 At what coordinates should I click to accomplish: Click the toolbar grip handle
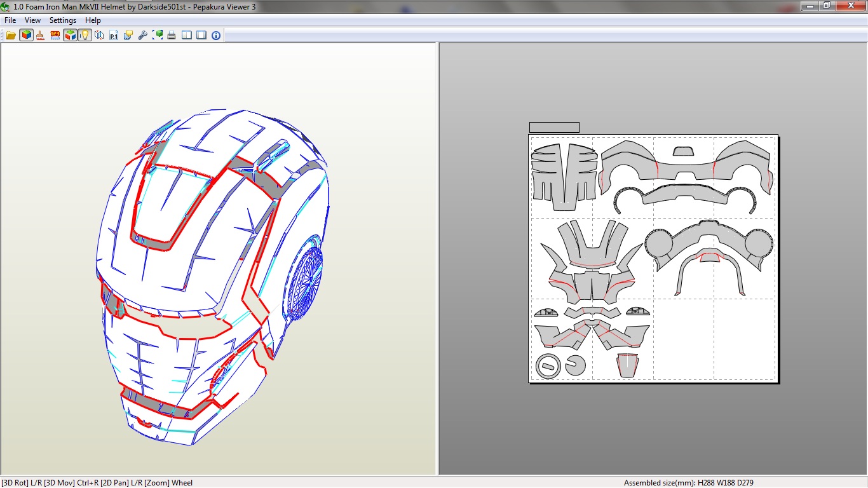tap(3, 35)
